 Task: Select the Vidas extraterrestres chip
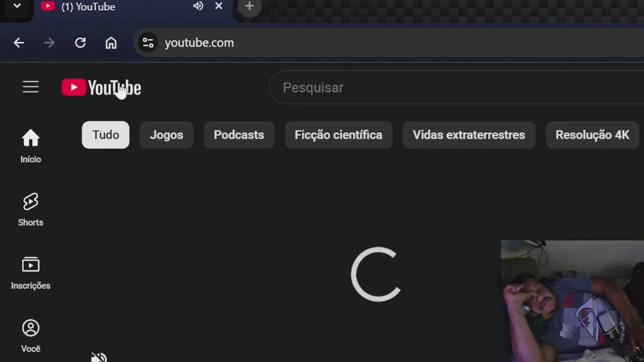[469, 135]
